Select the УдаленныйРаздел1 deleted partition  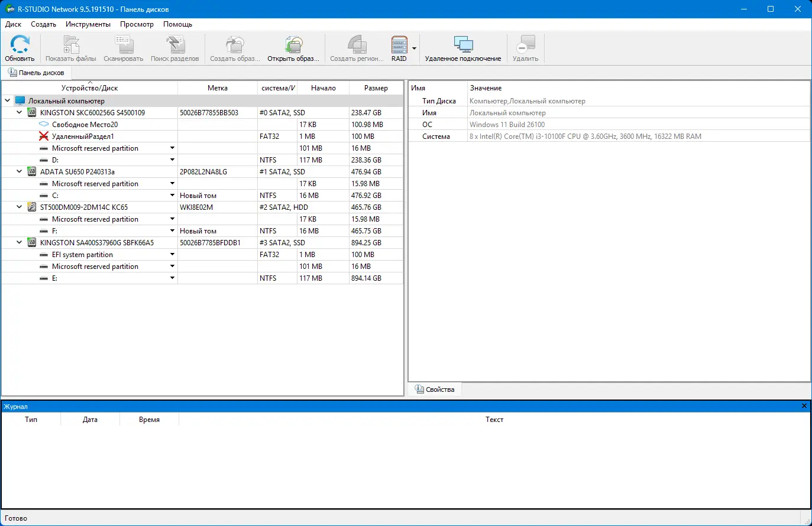point(83,136)
